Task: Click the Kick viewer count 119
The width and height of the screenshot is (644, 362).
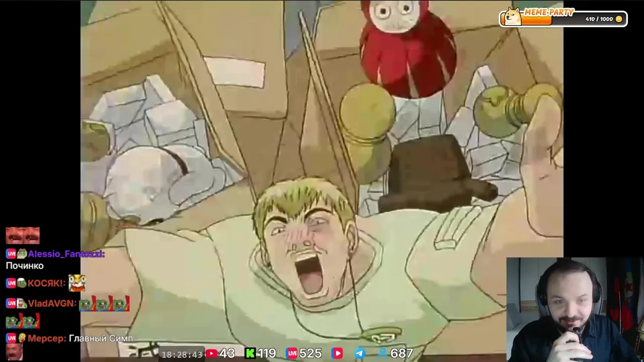Action: point(267,353)
